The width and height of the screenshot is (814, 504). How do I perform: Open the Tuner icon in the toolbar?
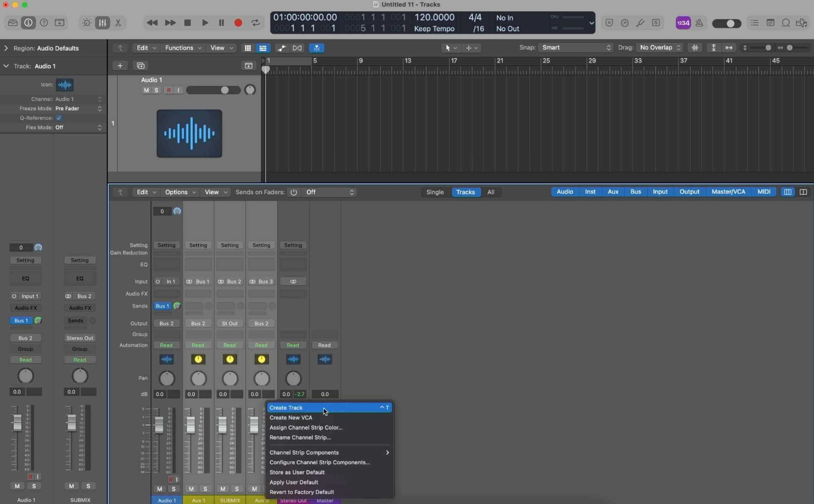tap(640, 23)
